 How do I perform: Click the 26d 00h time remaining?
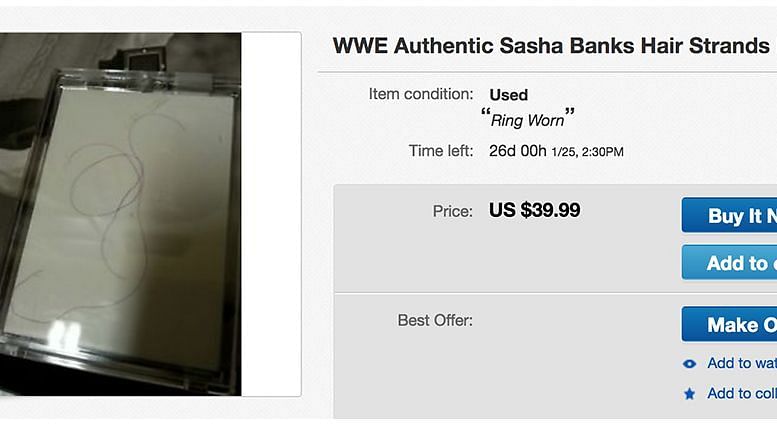coord(517,152)
